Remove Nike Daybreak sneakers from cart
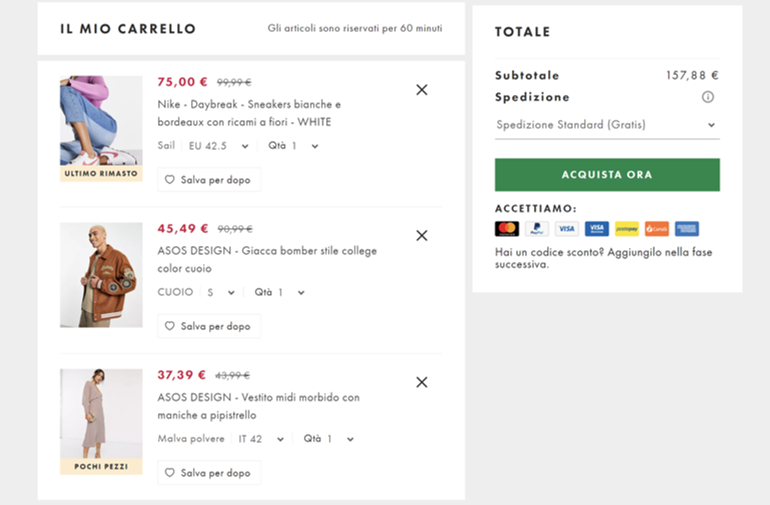Screen dimensions: 770x505 [421, 90]
